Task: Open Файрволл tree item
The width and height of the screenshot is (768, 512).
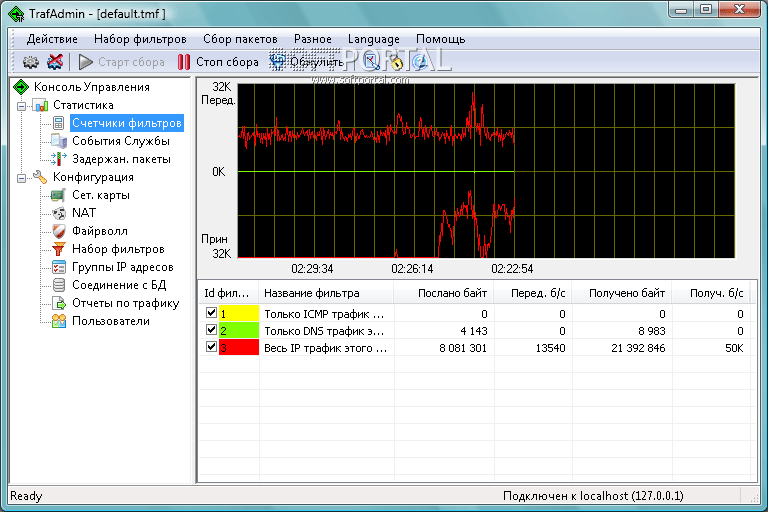Action: pos(100,231)
